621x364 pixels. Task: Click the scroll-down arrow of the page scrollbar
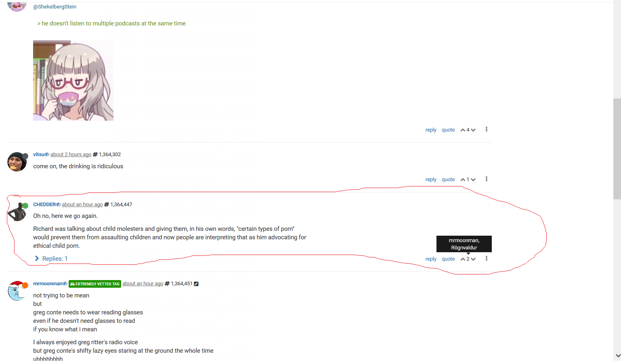[x=617, y=356]
